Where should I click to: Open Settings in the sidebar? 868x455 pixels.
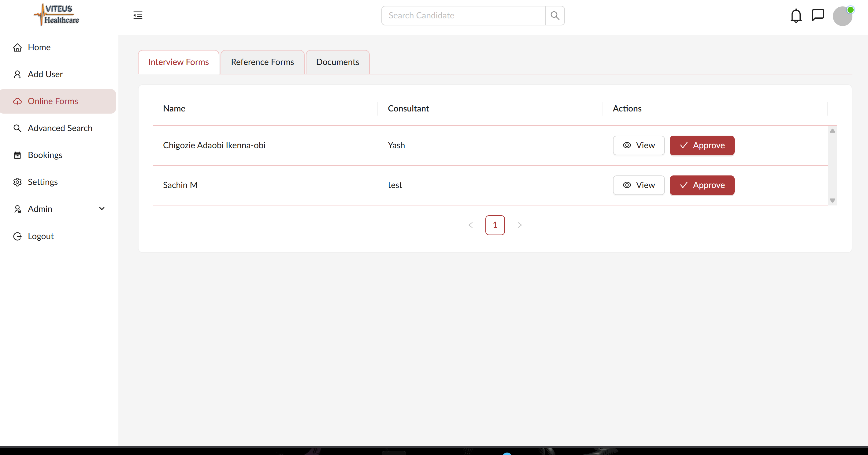(43, 182)
